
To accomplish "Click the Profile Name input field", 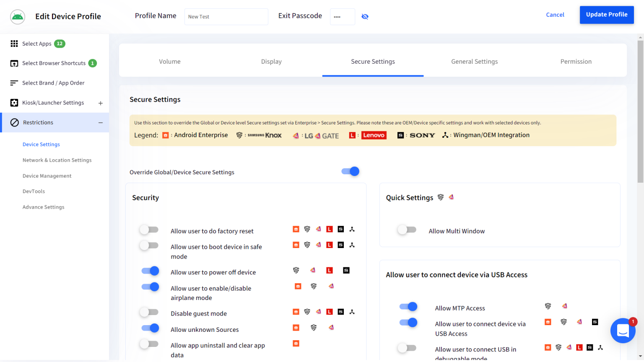I will tap(226, 17).
